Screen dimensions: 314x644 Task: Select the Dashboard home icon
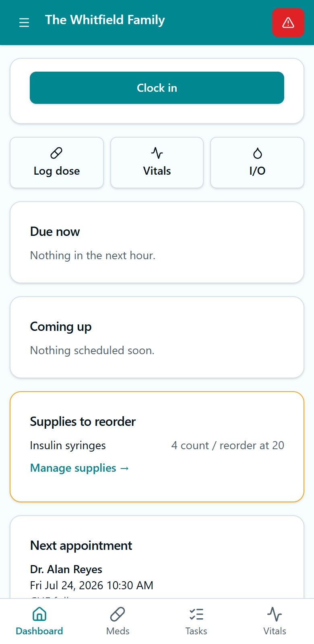(39, 614)
